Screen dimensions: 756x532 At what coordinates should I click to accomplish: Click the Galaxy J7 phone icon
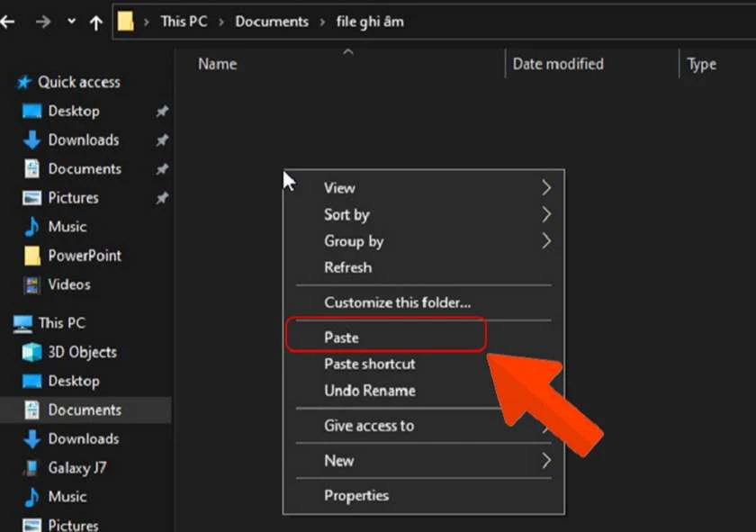tap(31, 468)
